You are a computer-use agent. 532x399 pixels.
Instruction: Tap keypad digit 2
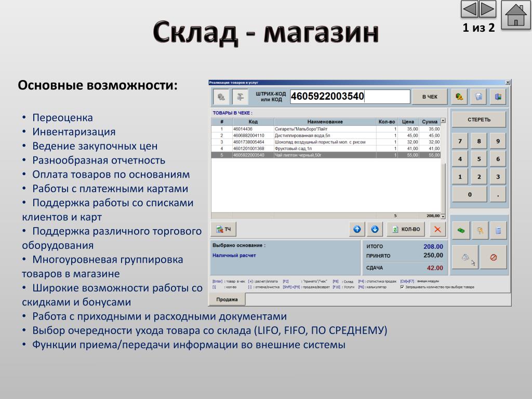click(x=479, y=177)
